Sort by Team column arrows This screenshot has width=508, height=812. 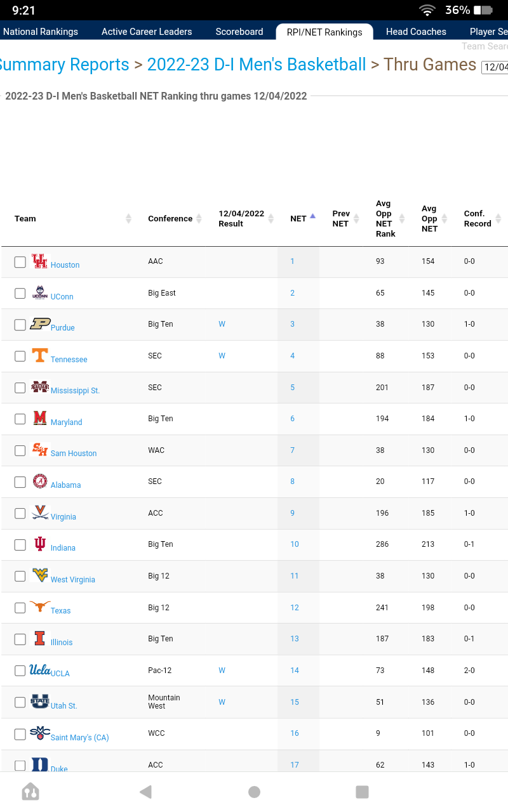pyautogui.click(x=128, y=218)
